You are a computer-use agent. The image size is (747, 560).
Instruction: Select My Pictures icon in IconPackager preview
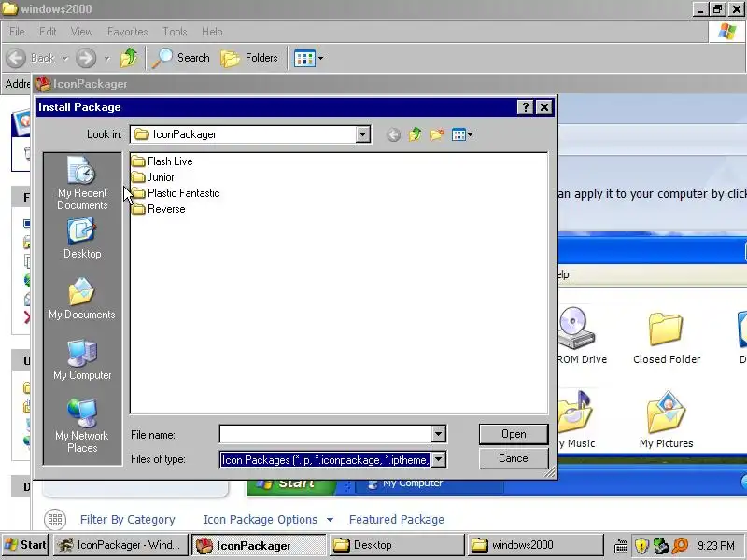click(666, 420)
